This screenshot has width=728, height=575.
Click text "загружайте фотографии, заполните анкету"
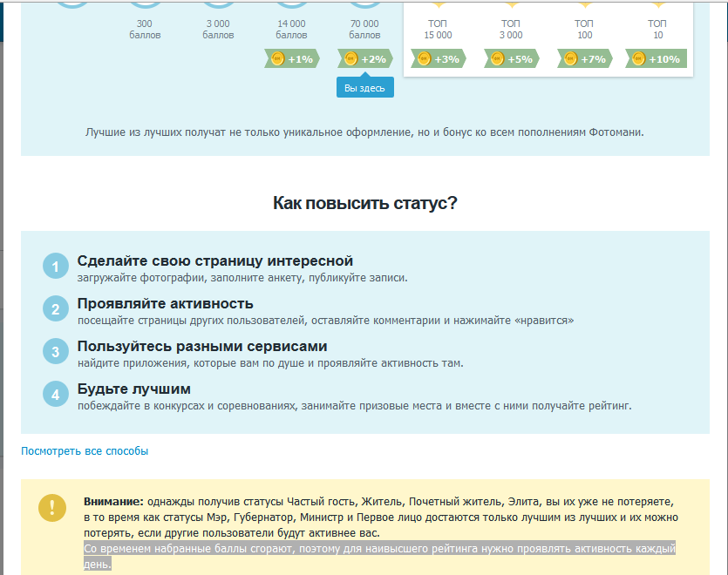pos(191,278)
